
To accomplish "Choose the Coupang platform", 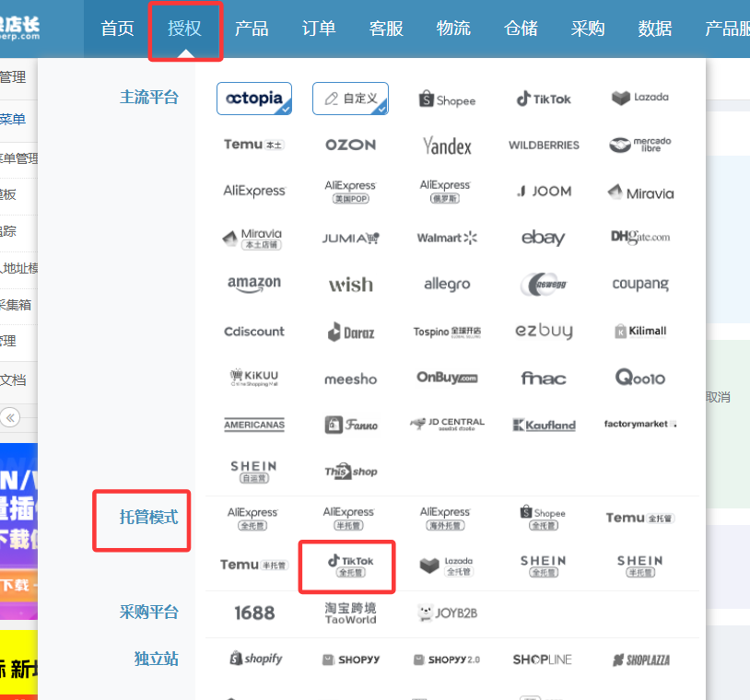I will coord(640,284).
